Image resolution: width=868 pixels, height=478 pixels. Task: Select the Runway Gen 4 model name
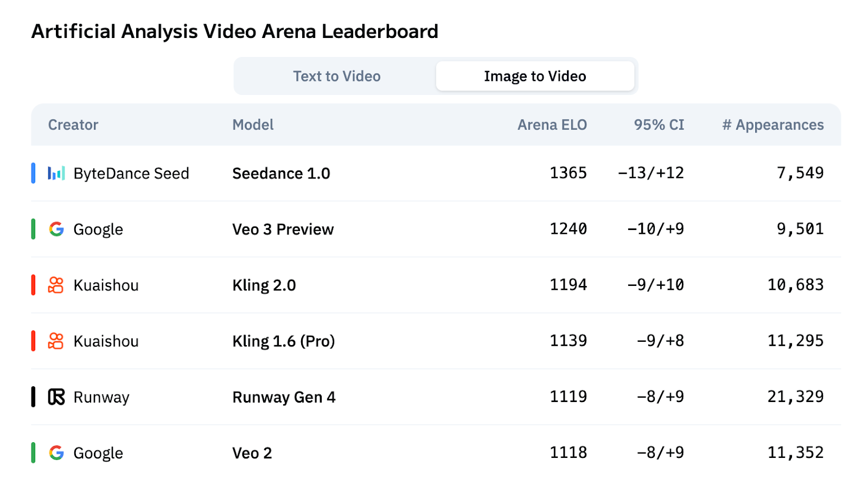point(284,397)
